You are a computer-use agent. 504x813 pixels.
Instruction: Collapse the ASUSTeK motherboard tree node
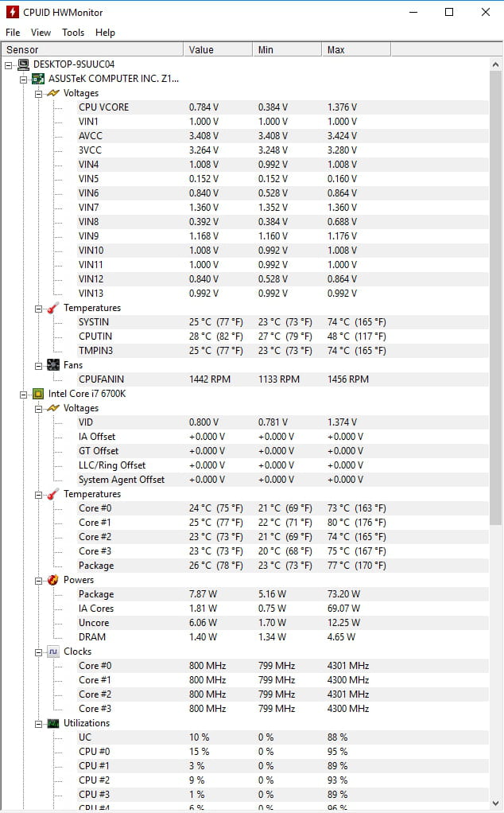[23, 80]
